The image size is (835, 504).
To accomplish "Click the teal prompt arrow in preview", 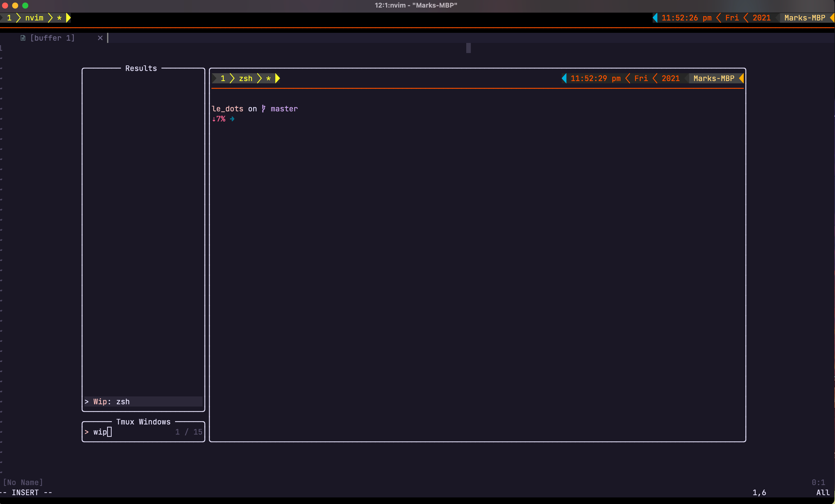I will pyautogui.click(x=232, y=119).
